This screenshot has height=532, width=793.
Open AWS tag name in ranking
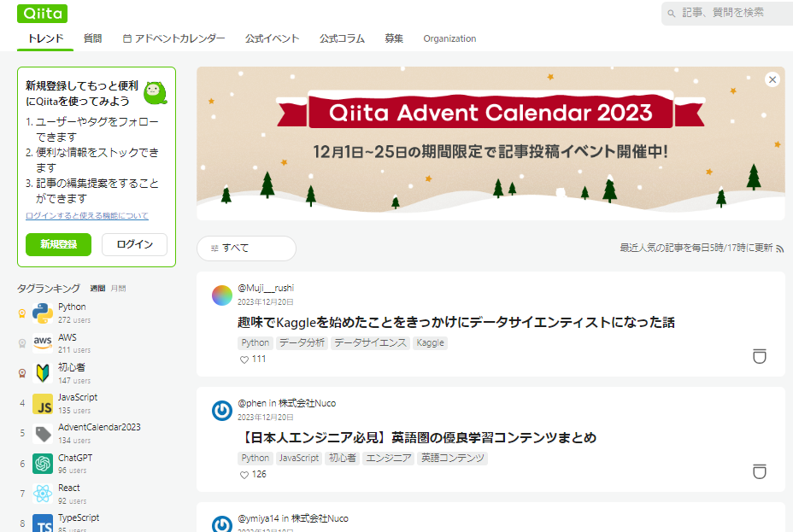[68, 337]
